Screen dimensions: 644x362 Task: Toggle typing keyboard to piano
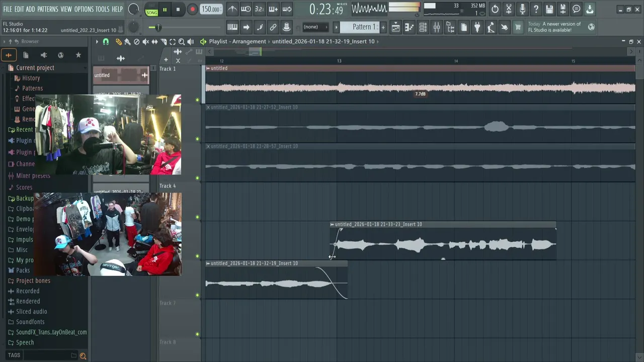(x=232, y=27)
